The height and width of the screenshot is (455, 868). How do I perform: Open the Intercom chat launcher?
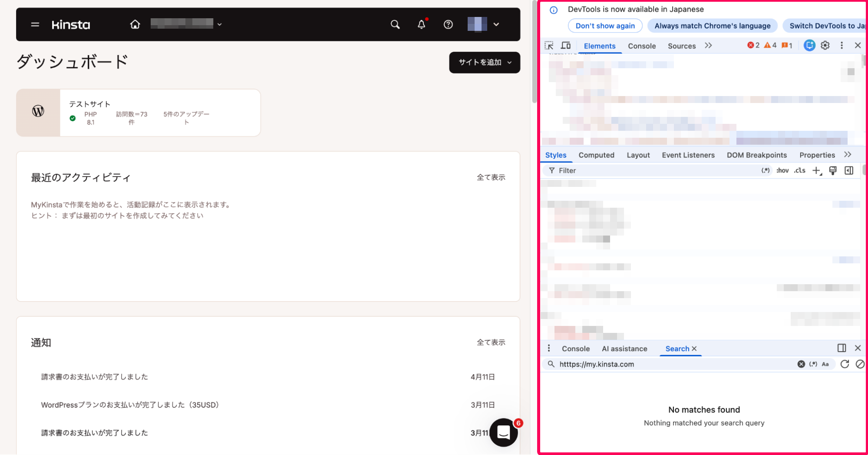pyautogui.click(x=504, y=432)
